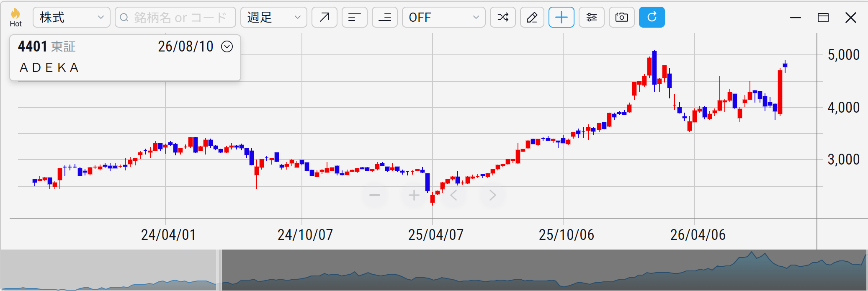868x291 pixels.
Task: Click the 5,000 price axis label
Action: click(844, 55)
